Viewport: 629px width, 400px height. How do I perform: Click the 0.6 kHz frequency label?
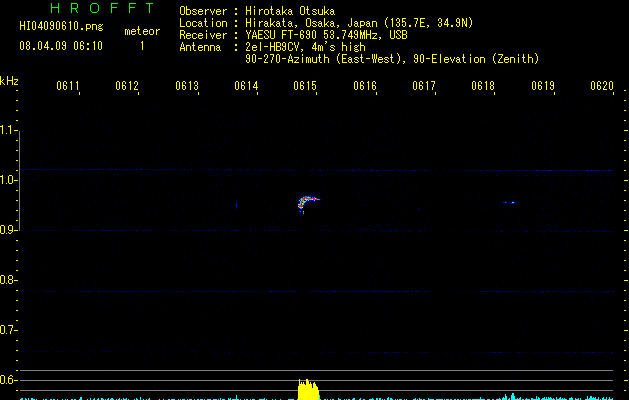point(8,380)
